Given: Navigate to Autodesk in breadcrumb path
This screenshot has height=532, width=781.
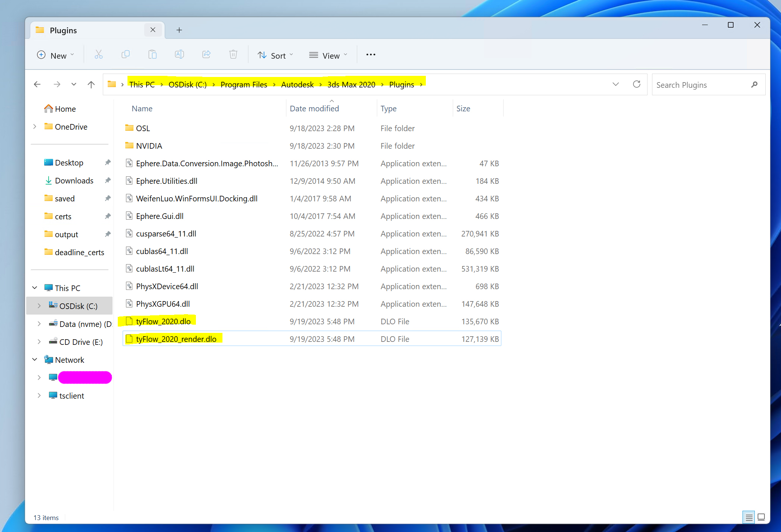Looking at the screenshot, I should pyautogui.click(x=297, y=85).
